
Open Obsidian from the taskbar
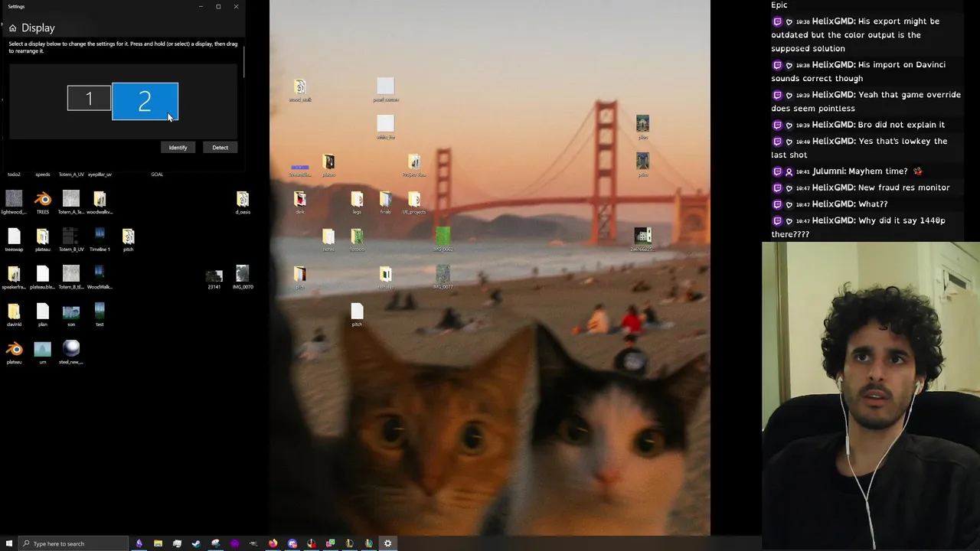139,543
